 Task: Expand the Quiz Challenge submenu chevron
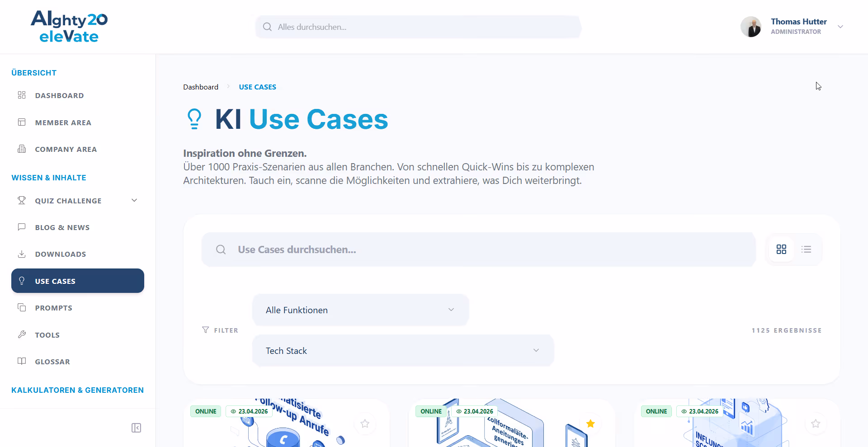pyautogui.click(x=134, y=200)
